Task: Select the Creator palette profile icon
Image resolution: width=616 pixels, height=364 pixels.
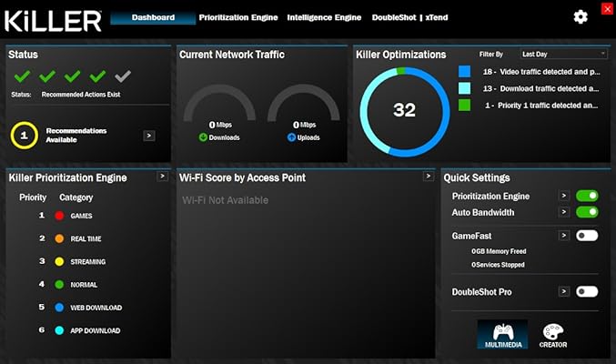Action: tap(552, 331)
